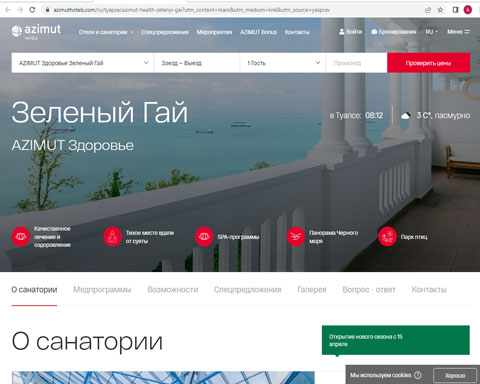Open Спецпредложения in top navigation
Image resolution: width=480 pixels, height=384 pixels.
(x=165, y=32)
